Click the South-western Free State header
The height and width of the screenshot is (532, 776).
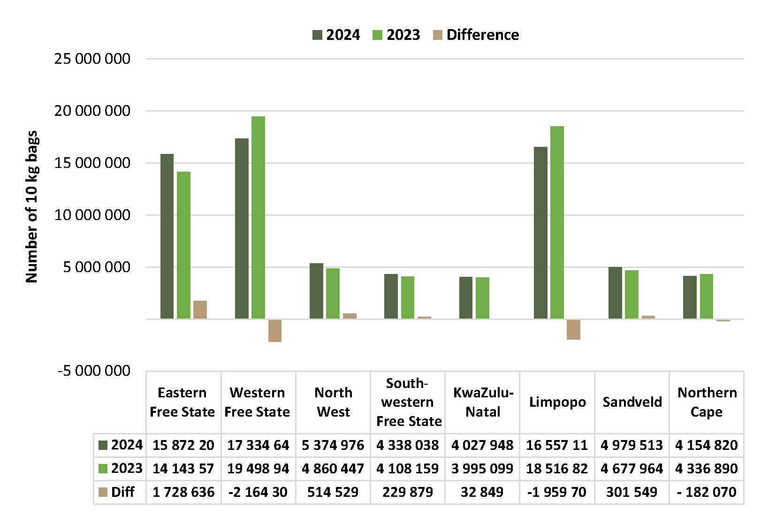click(408, 403)
